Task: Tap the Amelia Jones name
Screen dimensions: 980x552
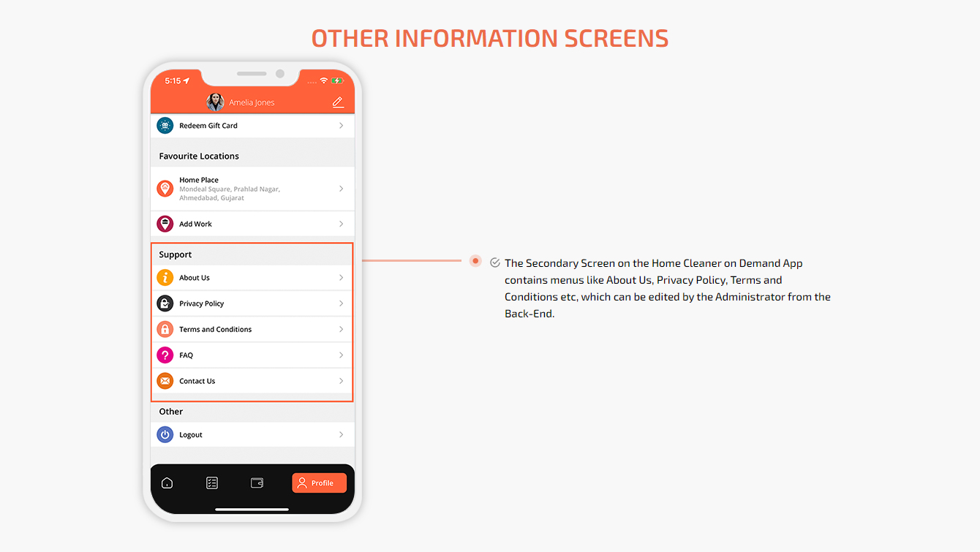Action: click(252, 102)
